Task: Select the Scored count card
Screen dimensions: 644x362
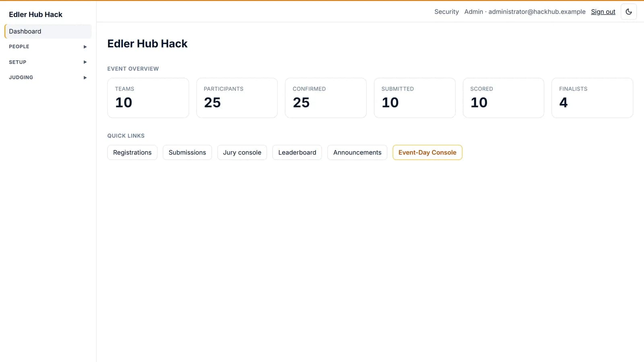Action: (504, 98)
